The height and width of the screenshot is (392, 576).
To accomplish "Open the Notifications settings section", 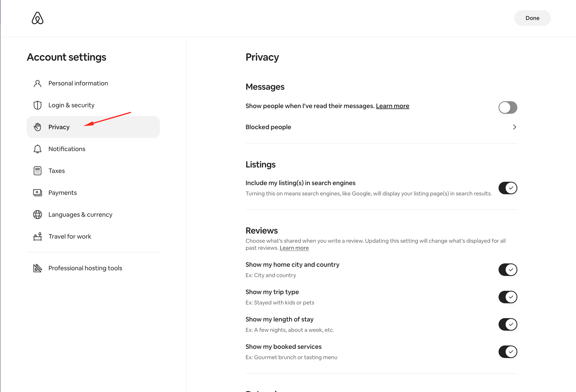I will pos(67,149).
